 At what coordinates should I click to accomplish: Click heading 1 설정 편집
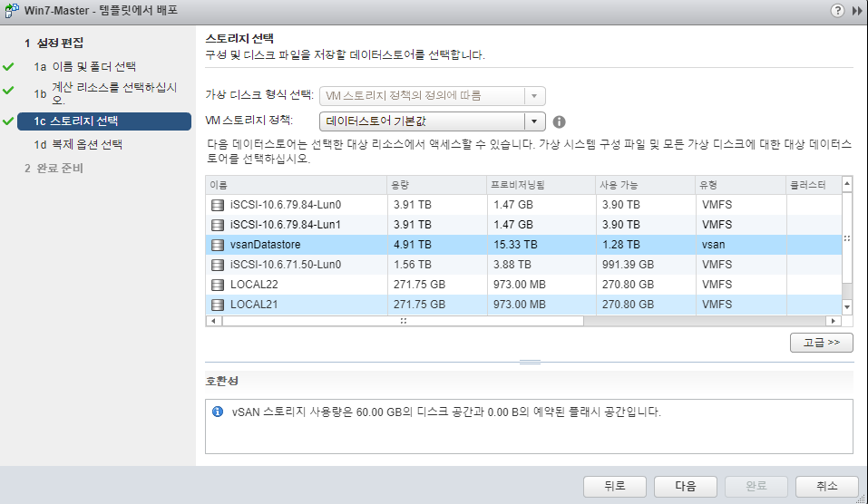click(x=54, y=43)
